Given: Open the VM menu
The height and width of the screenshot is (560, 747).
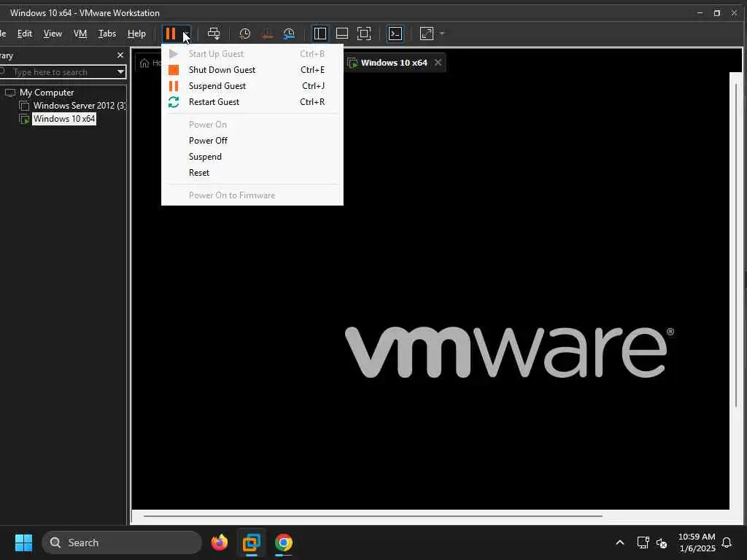Looking at the screenshot, I should coord(80,34).
